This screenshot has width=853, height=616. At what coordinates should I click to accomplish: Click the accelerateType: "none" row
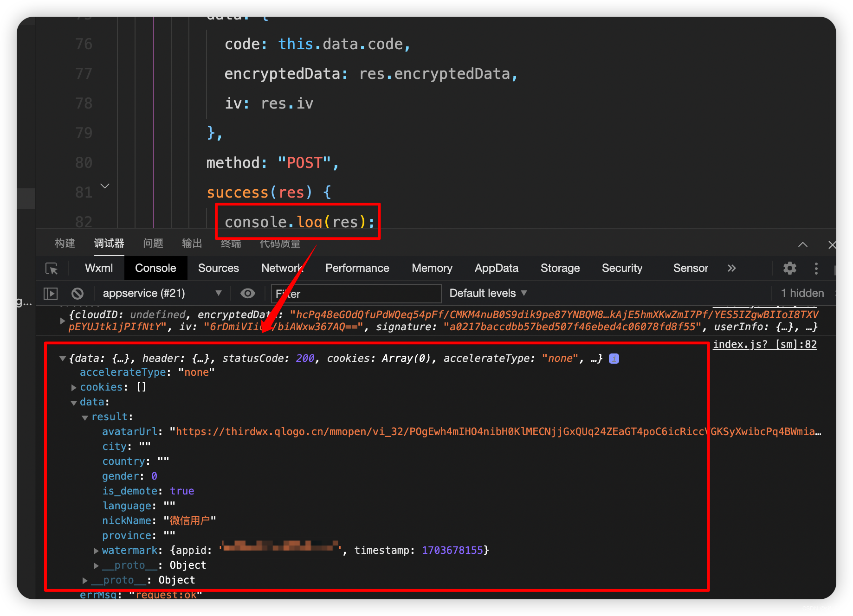pos(147,372)
